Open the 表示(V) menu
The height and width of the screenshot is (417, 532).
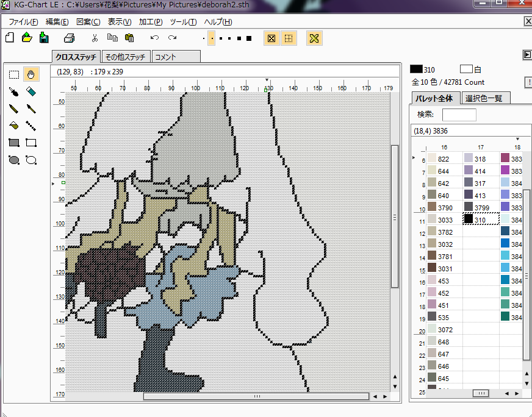pos(120,22)
